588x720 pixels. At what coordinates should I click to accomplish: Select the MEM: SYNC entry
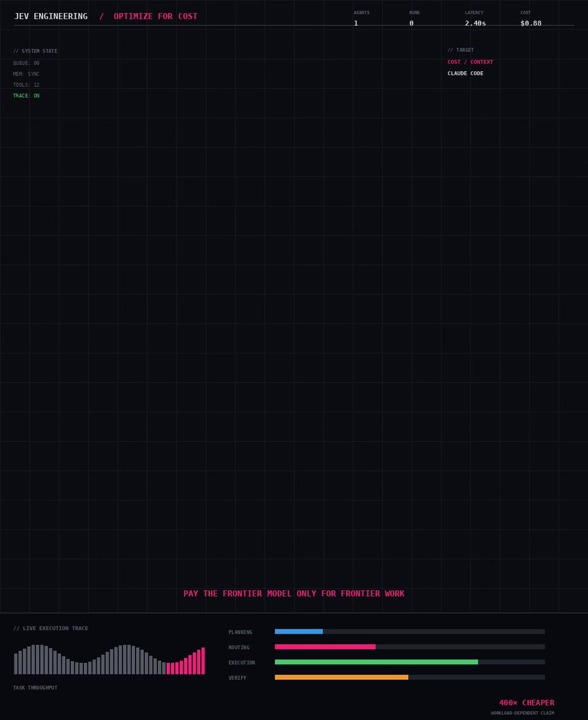click(x=26, y=74)
